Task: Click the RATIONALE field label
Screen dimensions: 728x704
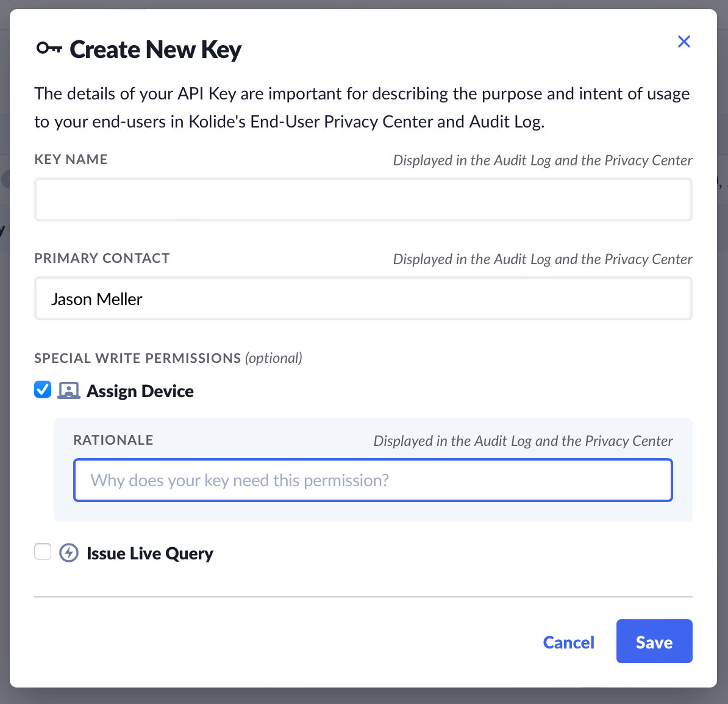Action: (113, 440)
